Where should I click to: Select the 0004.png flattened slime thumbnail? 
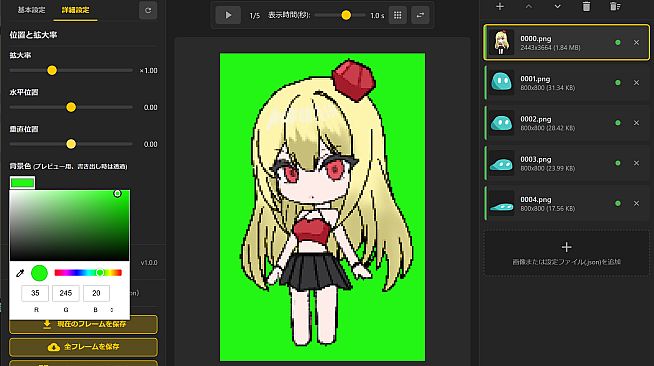501,203
